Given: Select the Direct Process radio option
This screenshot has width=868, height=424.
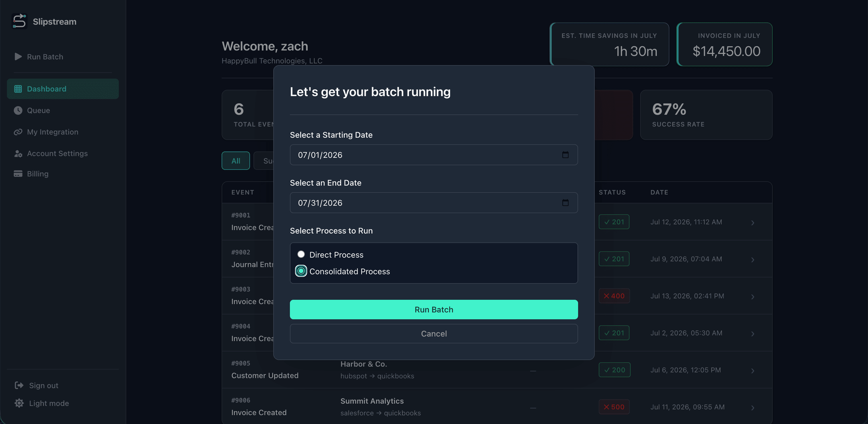Looking at the screenshot, I should click(x=301, y=254).
